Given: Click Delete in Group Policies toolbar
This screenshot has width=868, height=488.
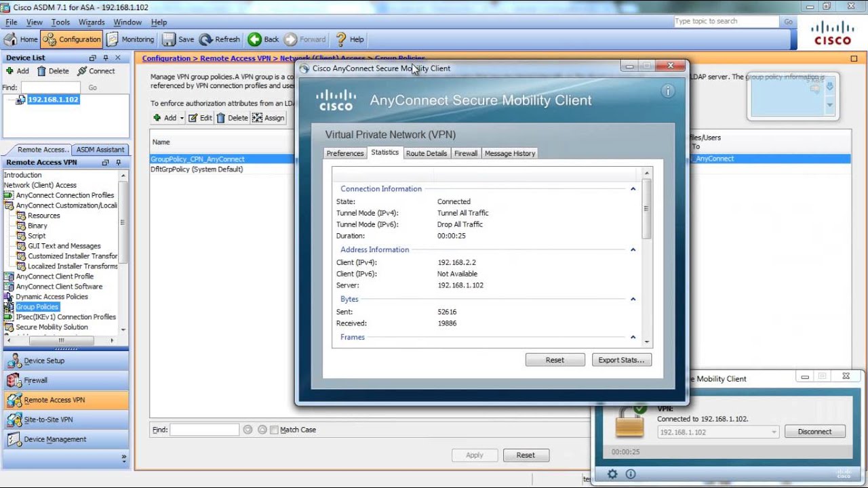Looking at the screenshot, I should click(x=232, y=118).
